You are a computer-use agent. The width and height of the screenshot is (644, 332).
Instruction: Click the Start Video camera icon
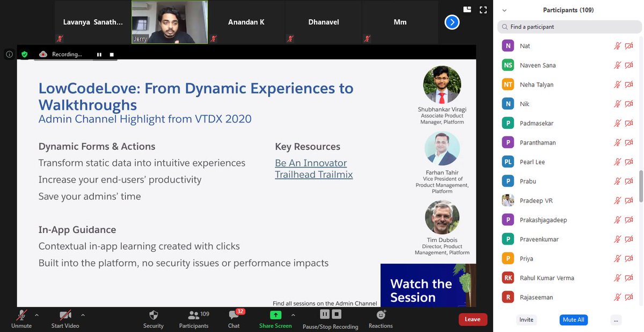(x=65, y=315)
